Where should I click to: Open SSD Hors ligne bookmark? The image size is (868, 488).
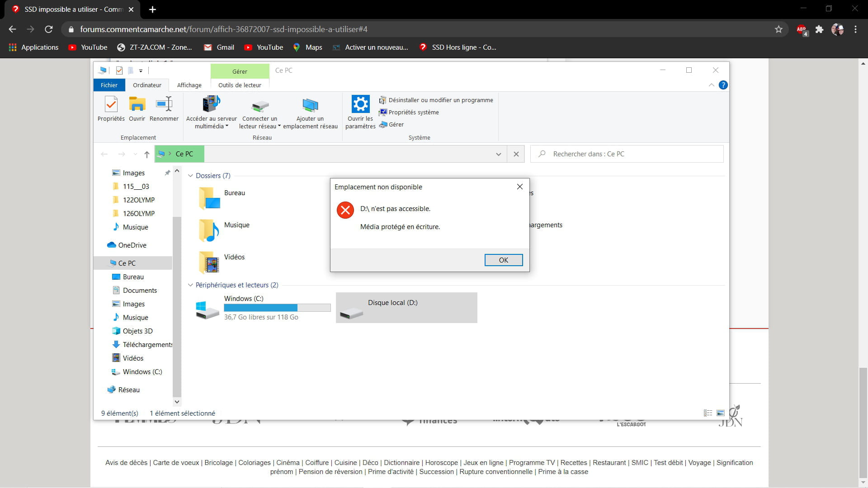tap(458, 47)
